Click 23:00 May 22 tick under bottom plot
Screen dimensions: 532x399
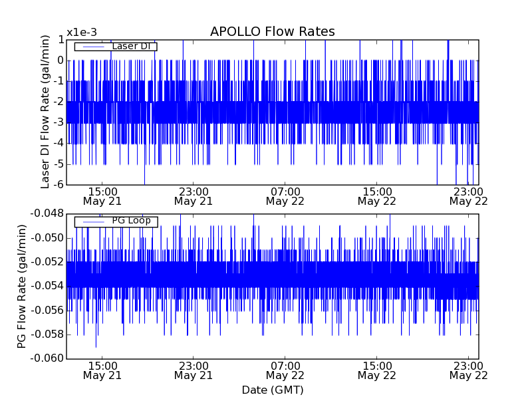pyautogui.click(x=468, y=370)
